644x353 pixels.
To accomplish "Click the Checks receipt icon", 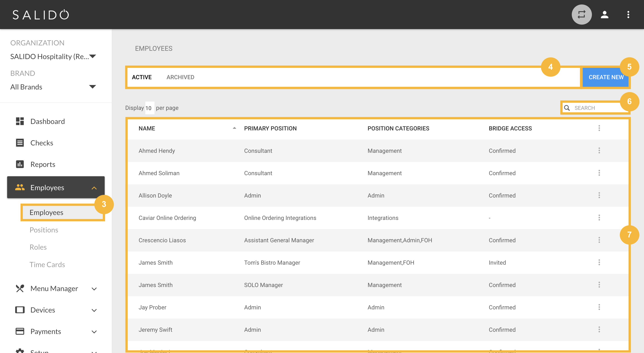I will click(20, 142).
